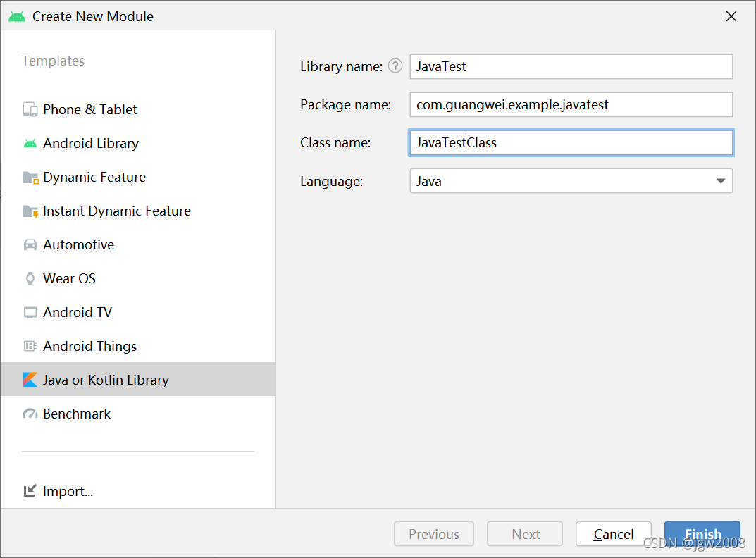Click the Dynamic Feature folder icon

30,178
